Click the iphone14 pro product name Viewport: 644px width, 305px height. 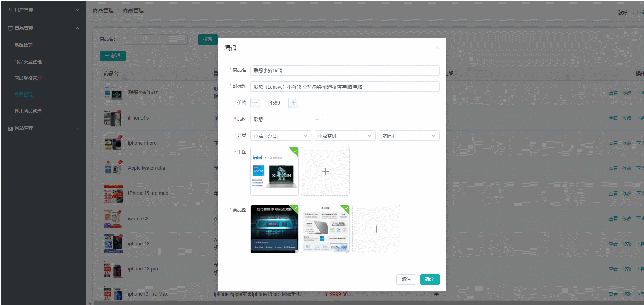pos(142,143)
